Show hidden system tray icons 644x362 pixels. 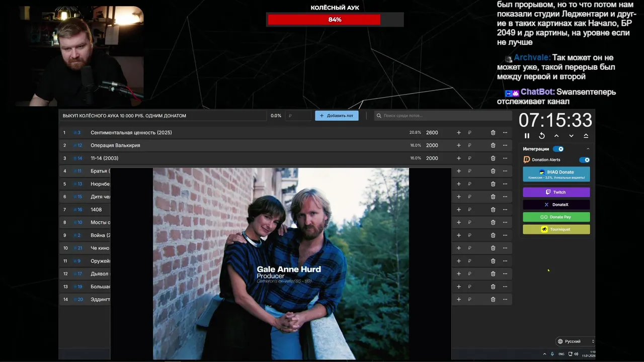click(544, 354)
